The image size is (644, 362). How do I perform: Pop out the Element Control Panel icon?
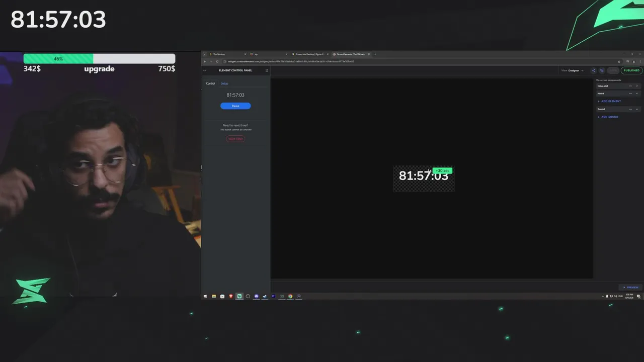pos(267,70)
